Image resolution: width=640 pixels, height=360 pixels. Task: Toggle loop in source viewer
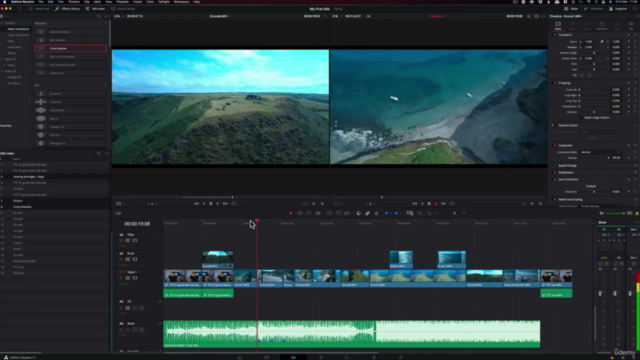point(234,203)
